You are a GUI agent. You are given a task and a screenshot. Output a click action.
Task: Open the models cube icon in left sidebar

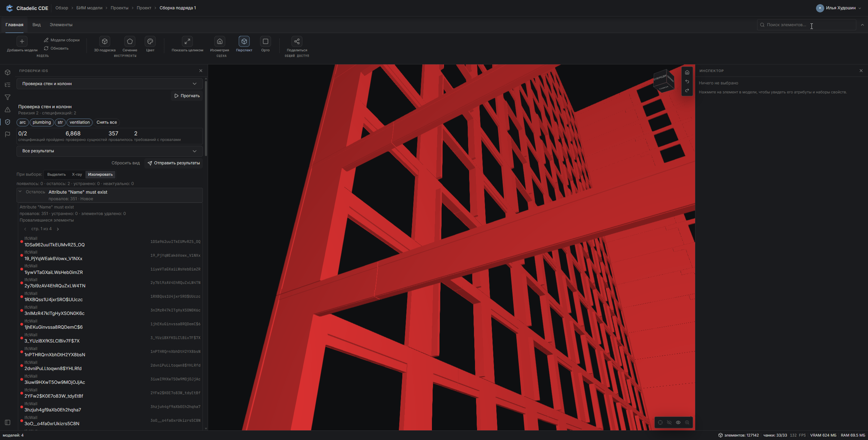(8, 72)
